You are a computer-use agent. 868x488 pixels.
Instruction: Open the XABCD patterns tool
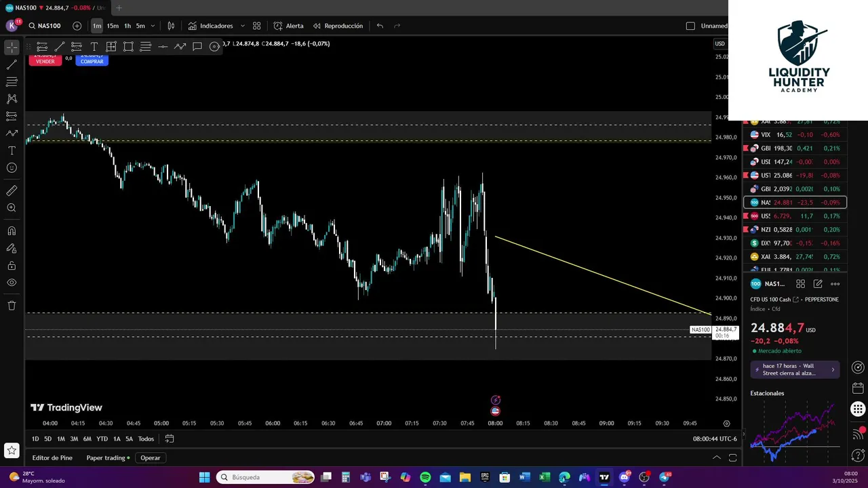click(x=12, y=99)
